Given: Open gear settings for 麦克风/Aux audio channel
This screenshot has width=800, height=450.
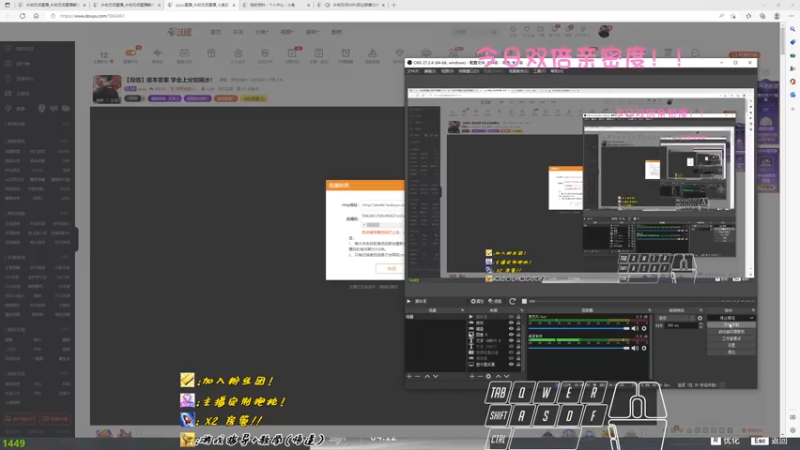Looking at the screenshot, I should (x=644, y=329).
